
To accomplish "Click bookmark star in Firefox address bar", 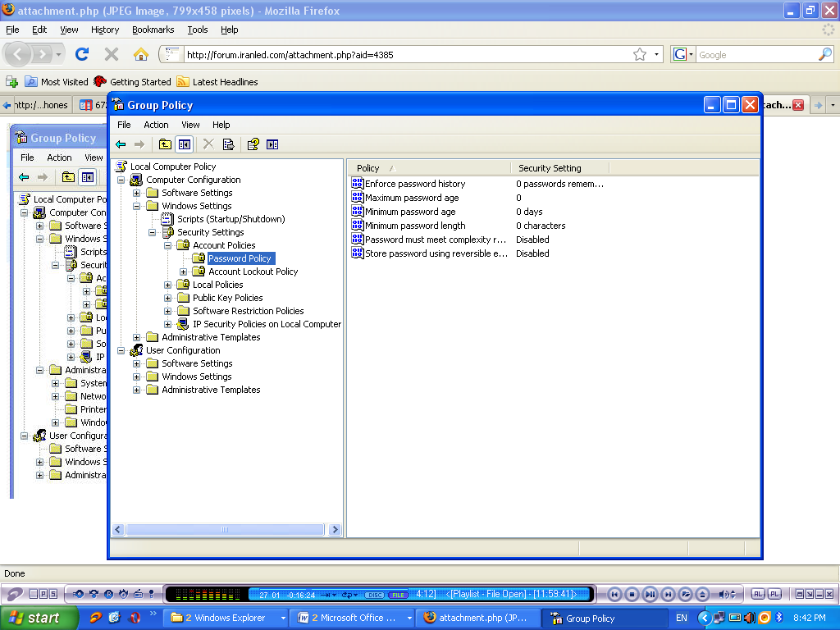I will click(x=640, y=55).
